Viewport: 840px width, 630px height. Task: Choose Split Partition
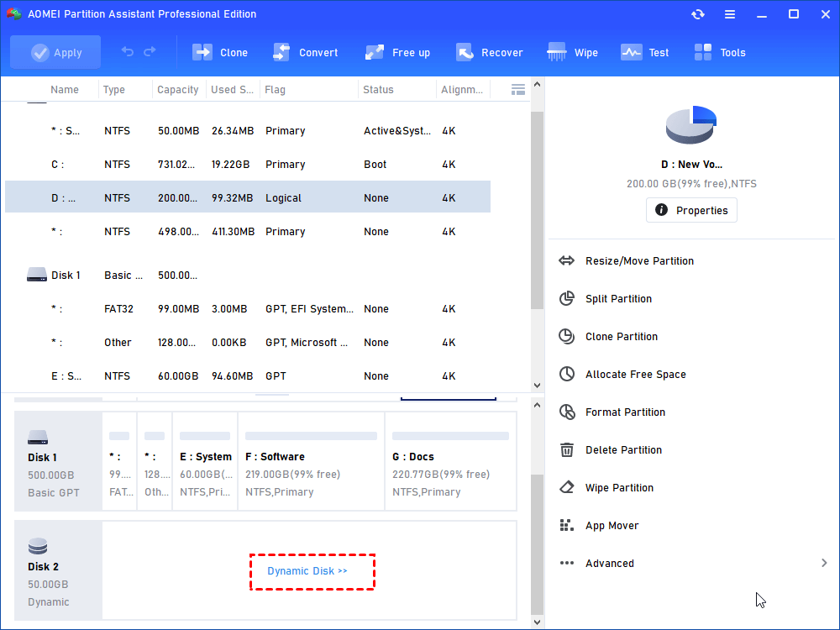[618, 299]
